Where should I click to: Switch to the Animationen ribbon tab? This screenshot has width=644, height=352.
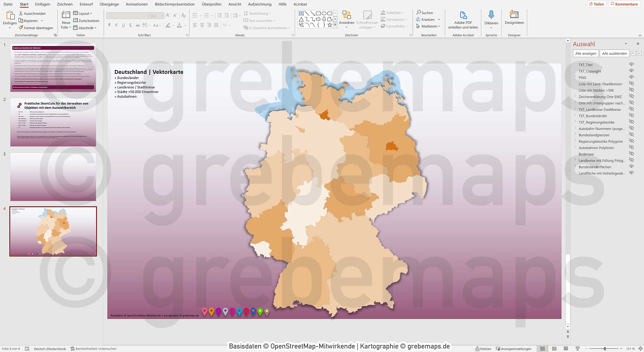[136, 4]
